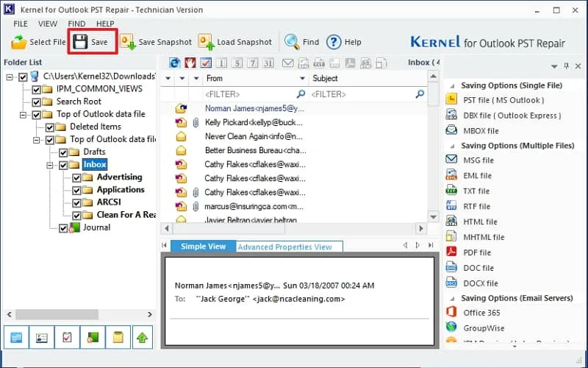Click the Select File toolbar button
The image size is (588, 368).
(x=38, y=42)
